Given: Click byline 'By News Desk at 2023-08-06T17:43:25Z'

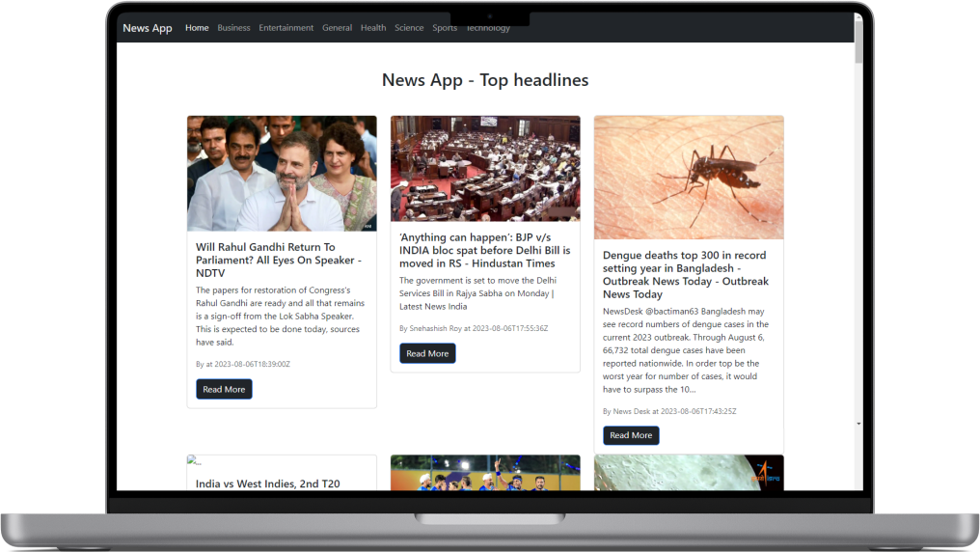Looking at the screenshot, I should 669,411.
